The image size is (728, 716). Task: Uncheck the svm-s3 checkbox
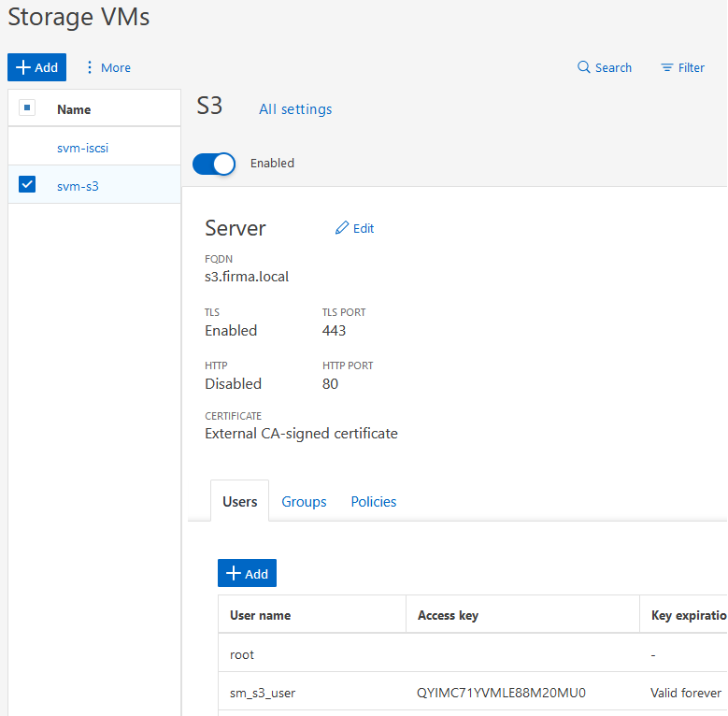27,184
